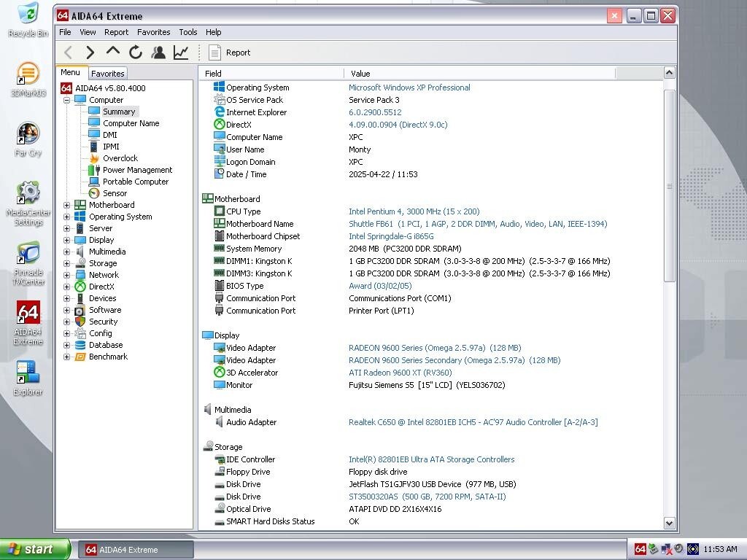The height and width of the screenshot is (560, 747).
Task: Open the Windows start button
Action: (x=35, y=549)
